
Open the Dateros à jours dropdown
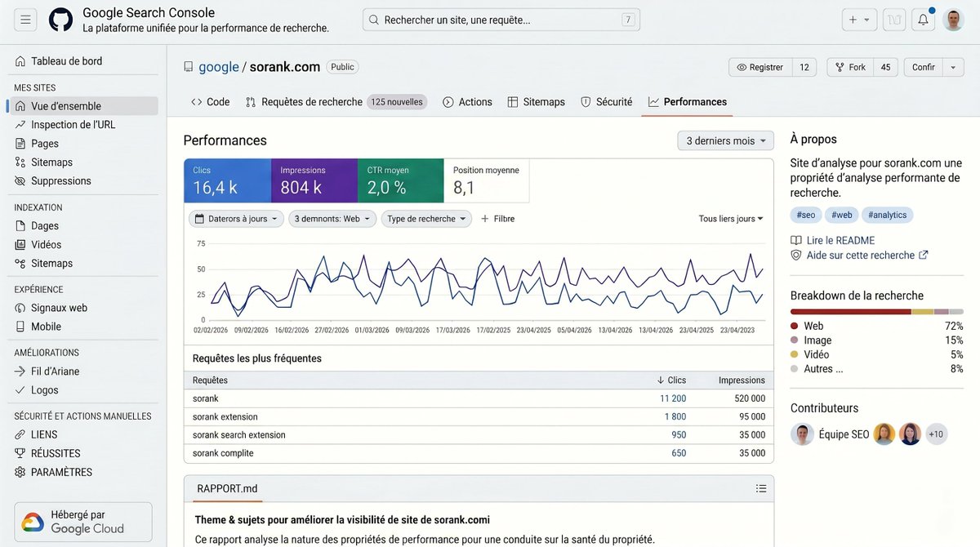coord(236,219)
